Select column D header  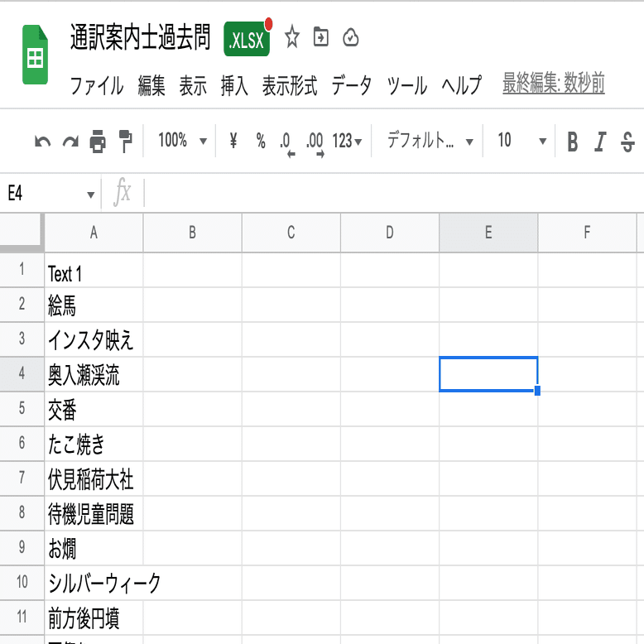(390, 233)
